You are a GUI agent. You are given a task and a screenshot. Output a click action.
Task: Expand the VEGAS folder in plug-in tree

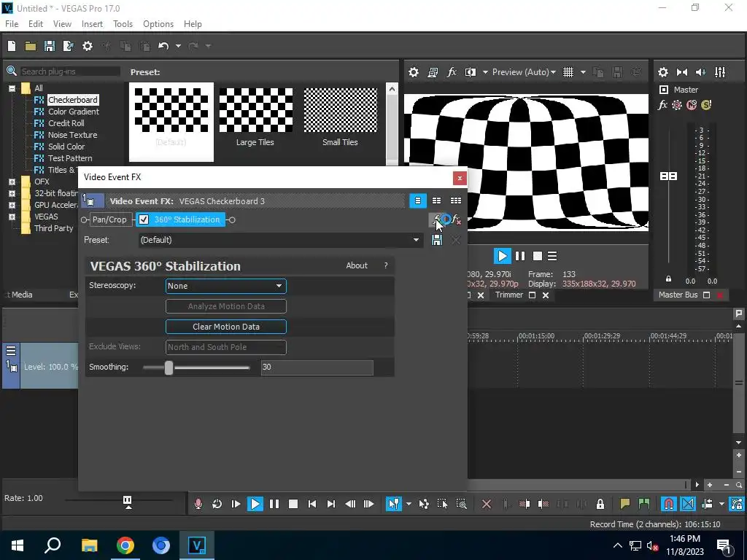coord(12,217)
